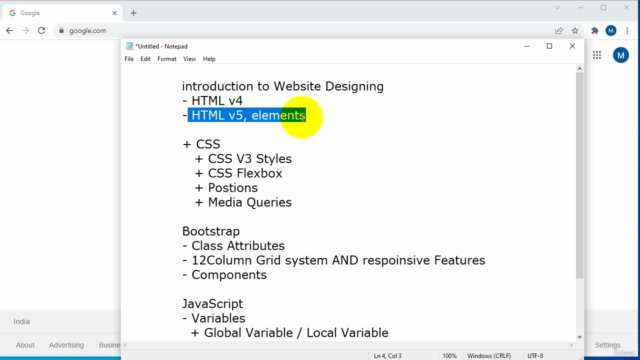This screenshot has width=640, height=360.
Task: Open Notepad View menu
Action: pyautogui.click(x=189, y=59)
